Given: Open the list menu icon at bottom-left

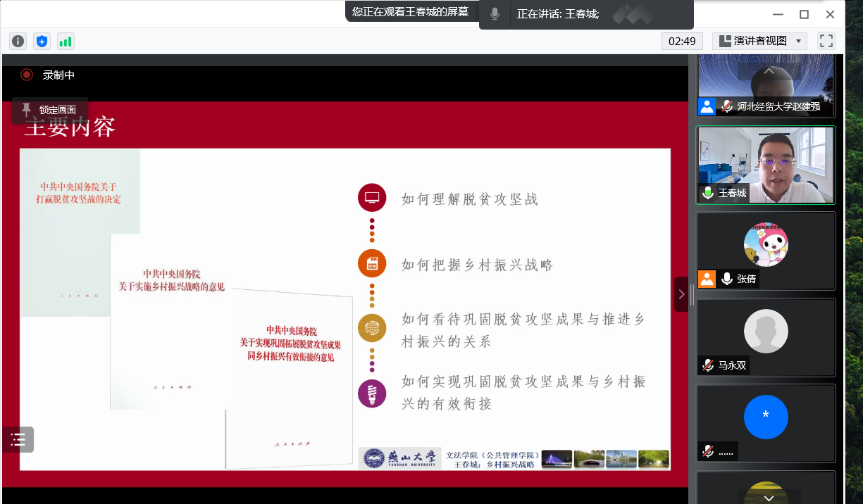Looking at the screenshot, I should [x=18, y=440].
